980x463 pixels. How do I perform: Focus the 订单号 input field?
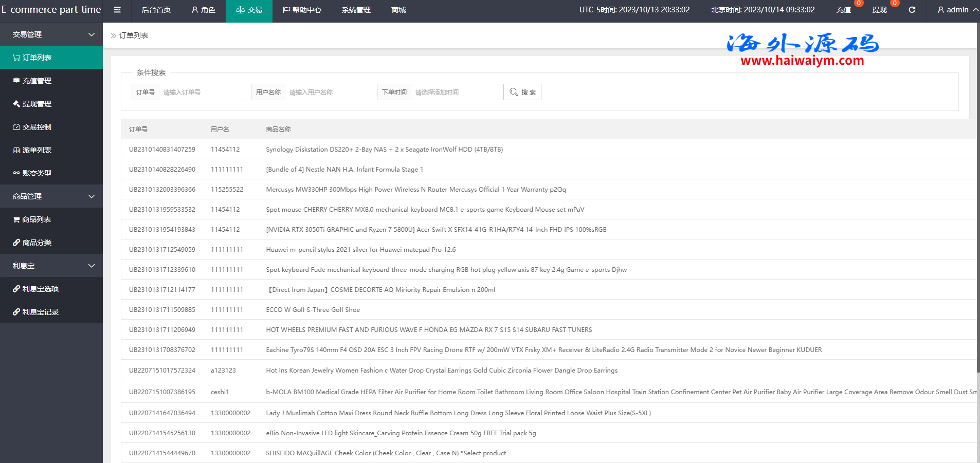tap(202, 92)
